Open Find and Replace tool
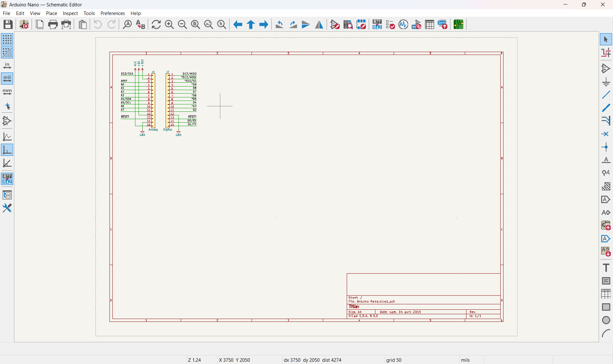 tap(140, 25)
